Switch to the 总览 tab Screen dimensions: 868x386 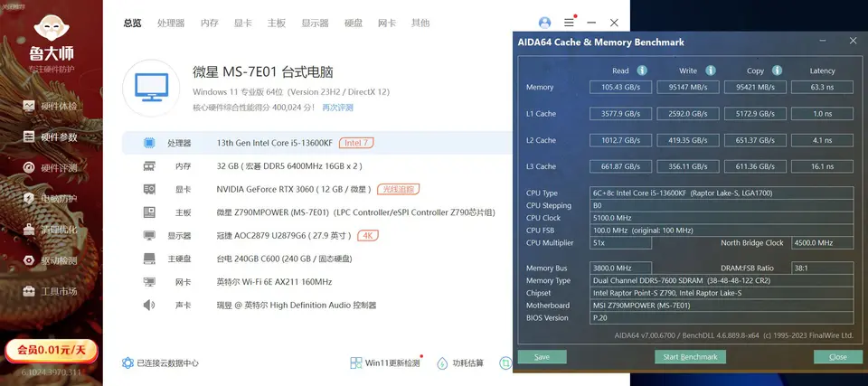coord(132,23)
